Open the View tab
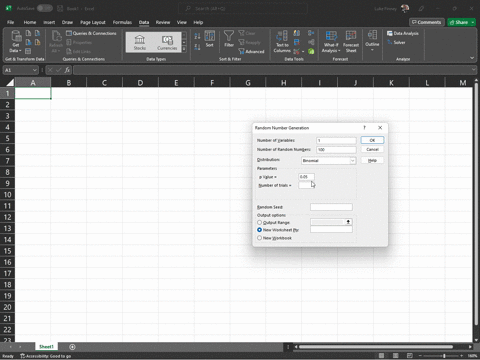The height and width of the screenshot is (360, 480). coord(182,22)
